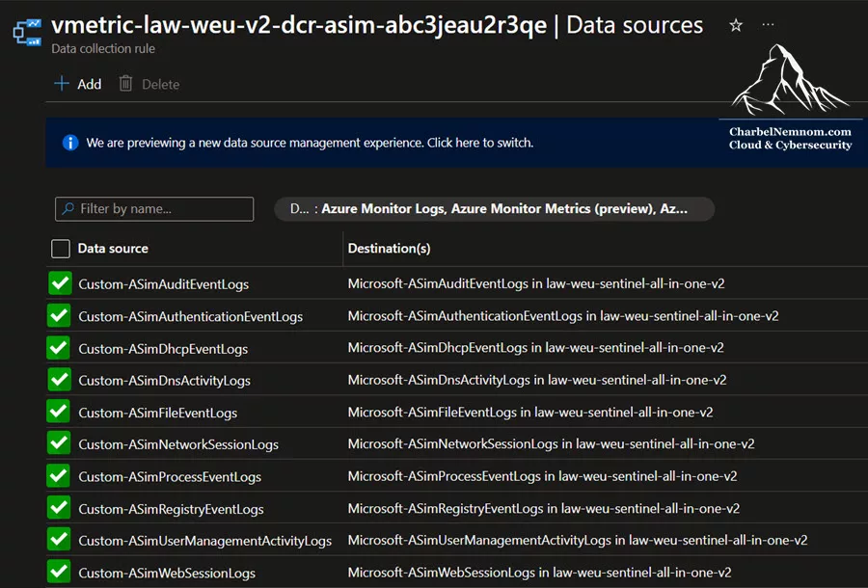Uncheck the Custom-ASimWebSessionLogs row checkbox
This screenshot has height=588, width=868.
59,572
